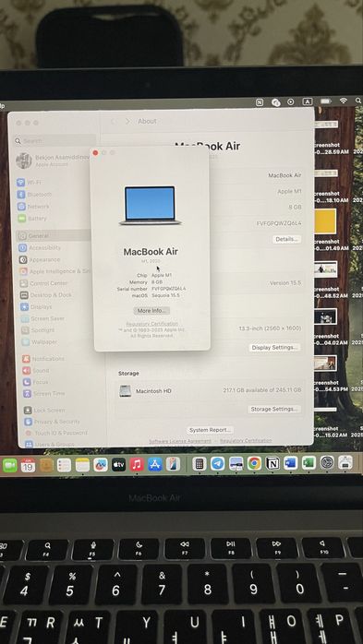Open Regulatory Certification link in Settings footer
The height and width of the screenshot is (644, 363).
(x=246, y=441)
